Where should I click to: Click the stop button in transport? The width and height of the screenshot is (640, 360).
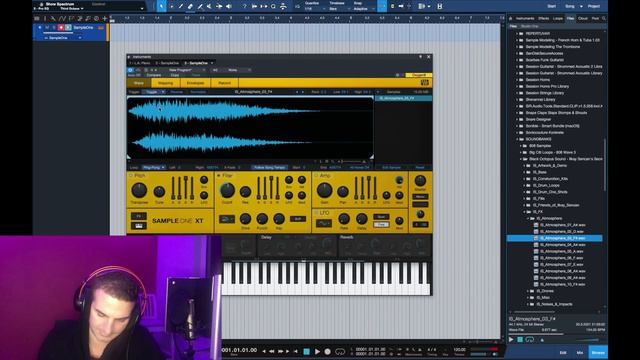tap(307, 351)
